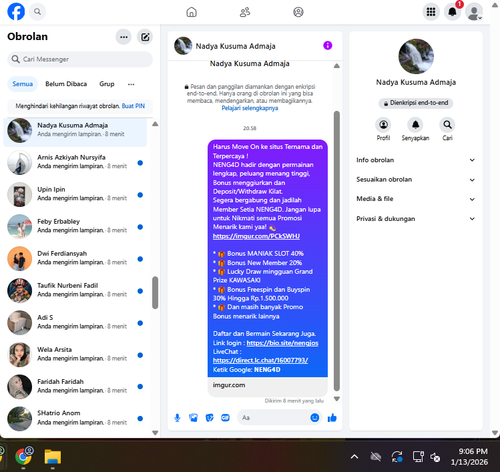This screenshot has width=500, height=472.
Task: Open the Adi S chat
Action: (75, 322)
